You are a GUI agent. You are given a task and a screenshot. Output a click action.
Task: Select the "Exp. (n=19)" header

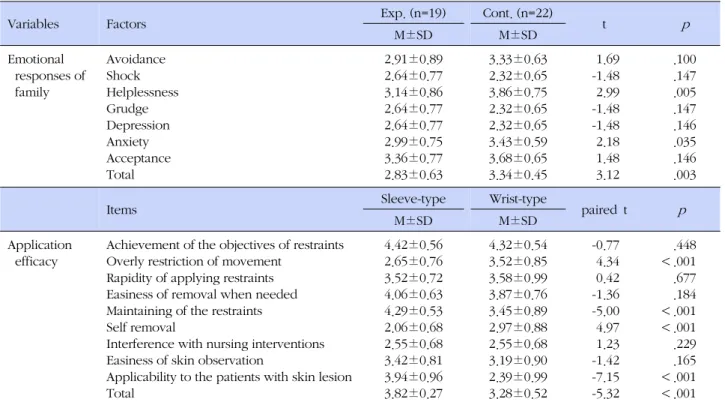(413, 13)
